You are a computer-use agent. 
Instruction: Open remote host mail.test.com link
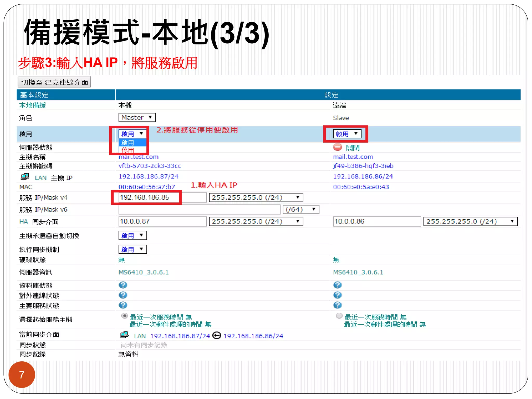coord(353,157)
